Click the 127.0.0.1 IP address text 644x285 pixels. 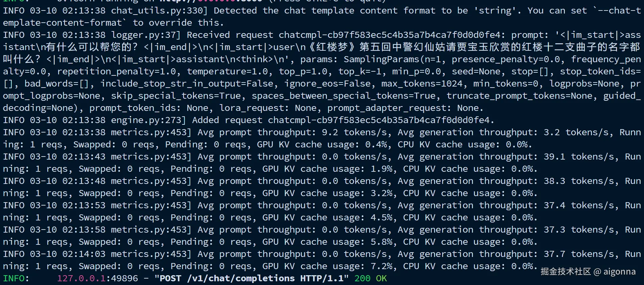[81, 278]
